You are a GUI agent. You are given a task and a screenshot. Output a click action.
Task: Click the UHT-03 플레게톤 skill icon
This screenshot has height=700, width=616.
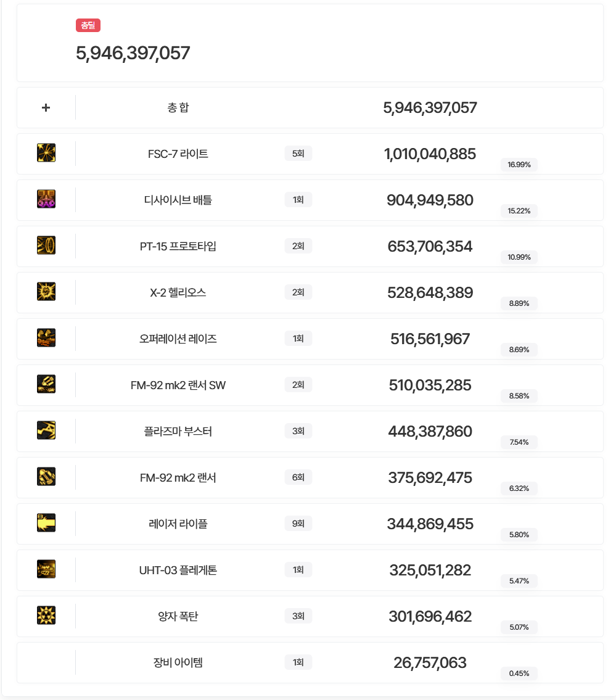pyautogui.click(x=46, y=569)
